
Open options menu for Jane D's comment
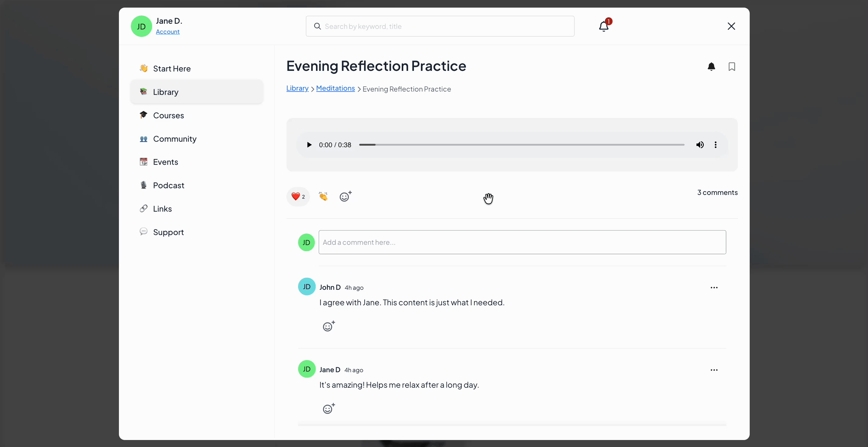click(x=714, y=370)
